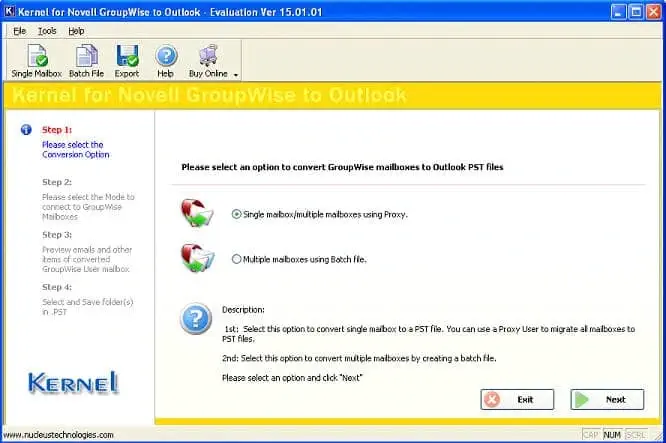Minimize the Kernel GroupWise window
This screenshot has width=666, height=443.
tap(618, 11)
